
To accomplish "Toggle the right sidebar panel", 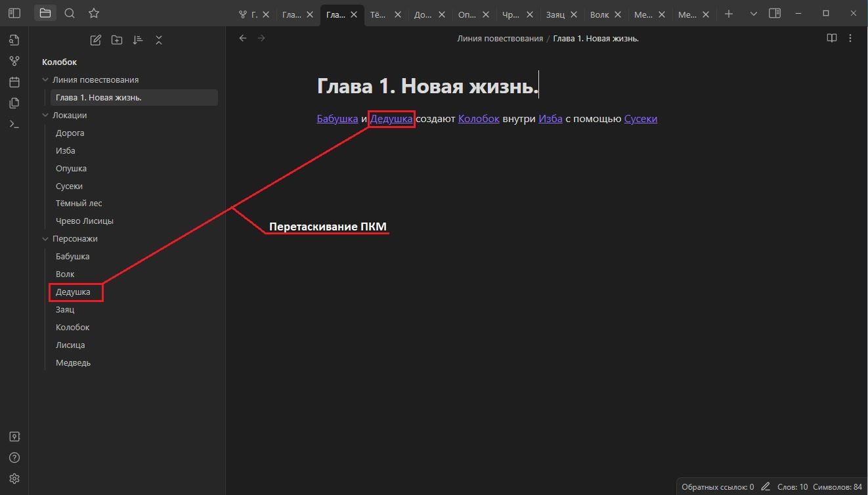I will coord(775,13).
